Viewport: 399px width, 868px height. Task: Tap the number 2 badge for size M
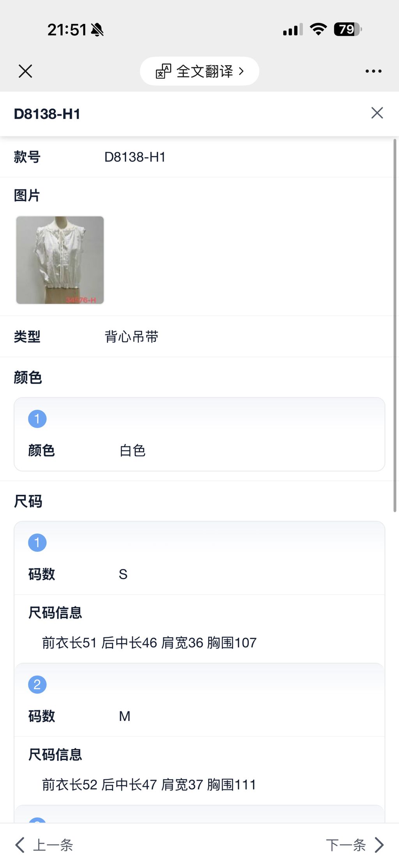coord(37,684)
